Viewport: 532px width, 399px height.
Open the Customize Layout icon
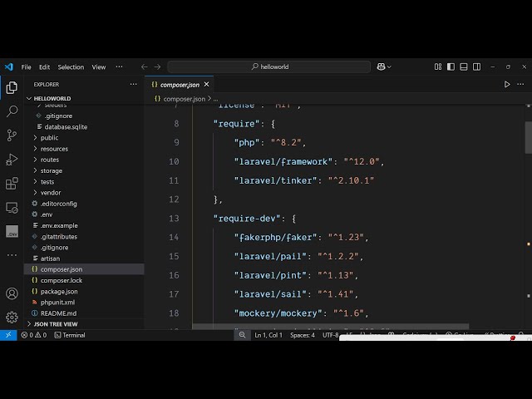[x=438, y=66]
